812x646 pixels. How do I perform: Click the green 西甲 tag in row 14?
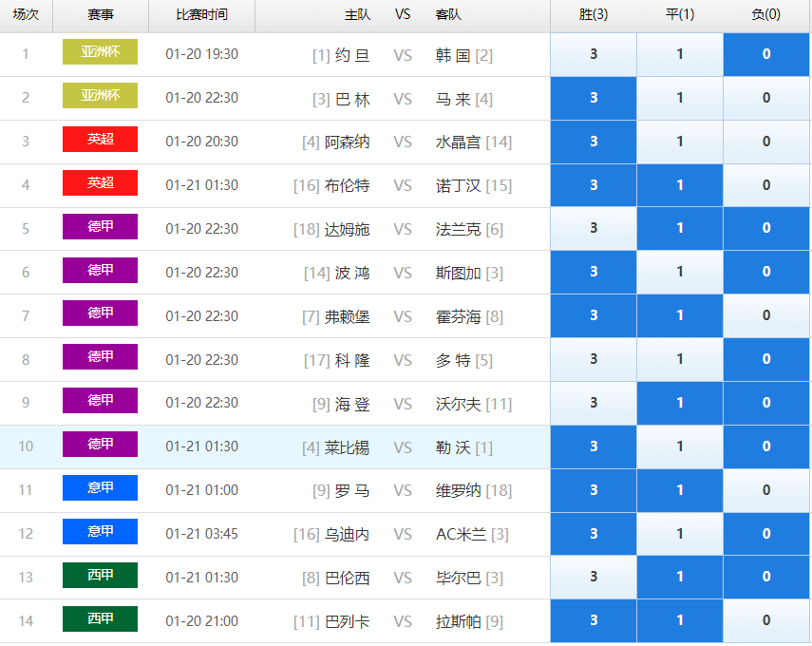pos(100,618)
